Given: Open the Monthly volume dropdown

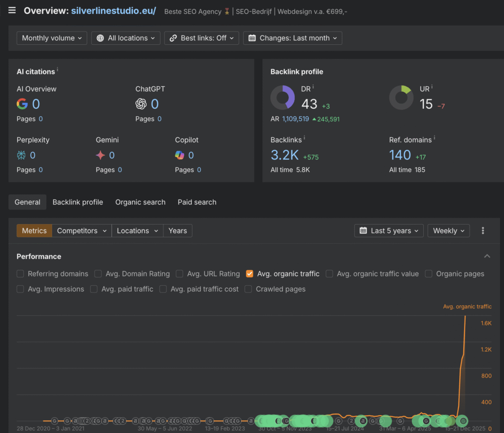Looking at the screenshot, I should [52, 38].
